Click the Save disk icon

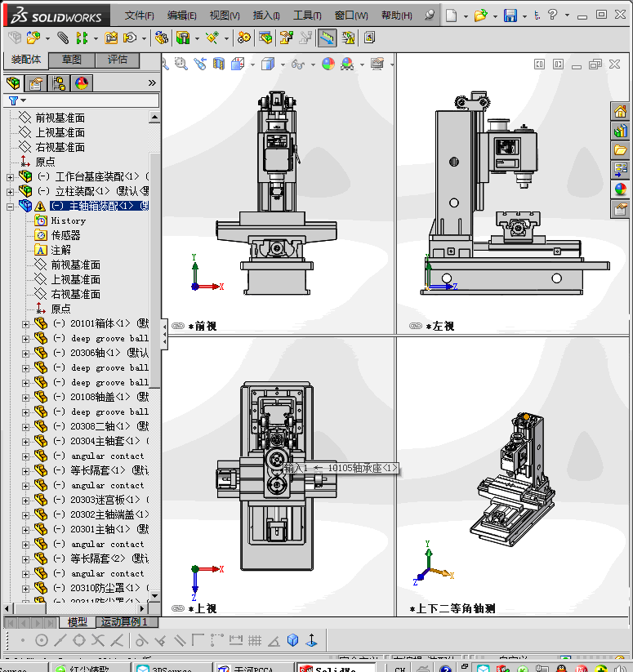click(510, 16)
